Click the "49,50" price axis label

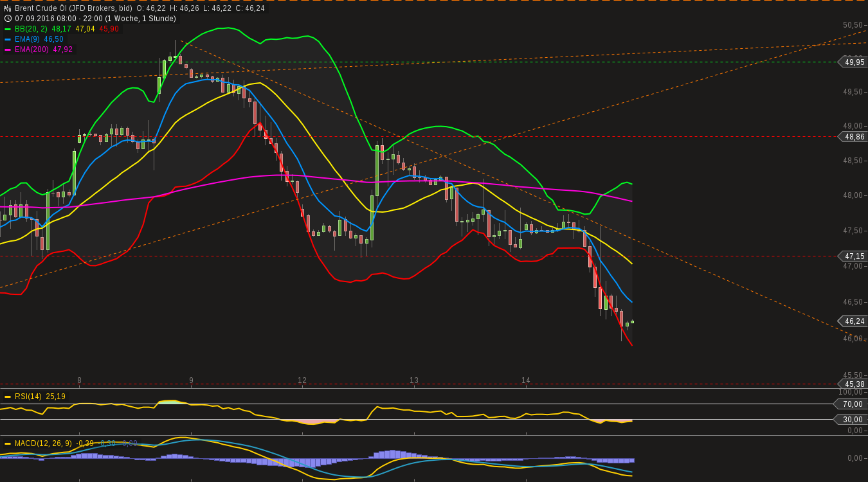[853, 92]
